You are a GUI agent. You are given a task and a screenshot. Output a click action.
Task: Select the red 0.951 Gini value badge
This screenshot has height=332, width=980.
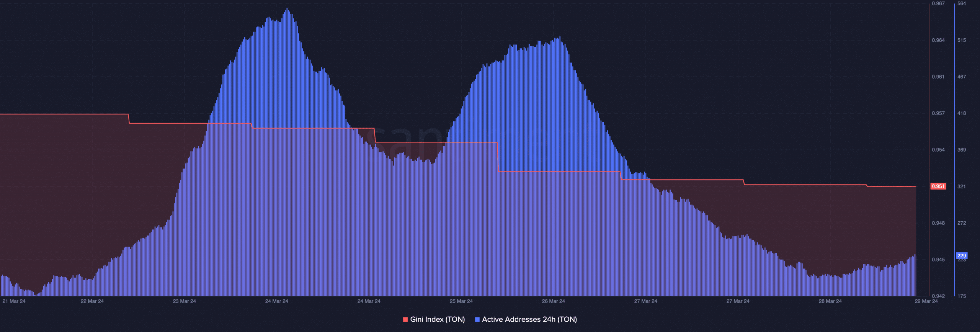tap(938, 186)
